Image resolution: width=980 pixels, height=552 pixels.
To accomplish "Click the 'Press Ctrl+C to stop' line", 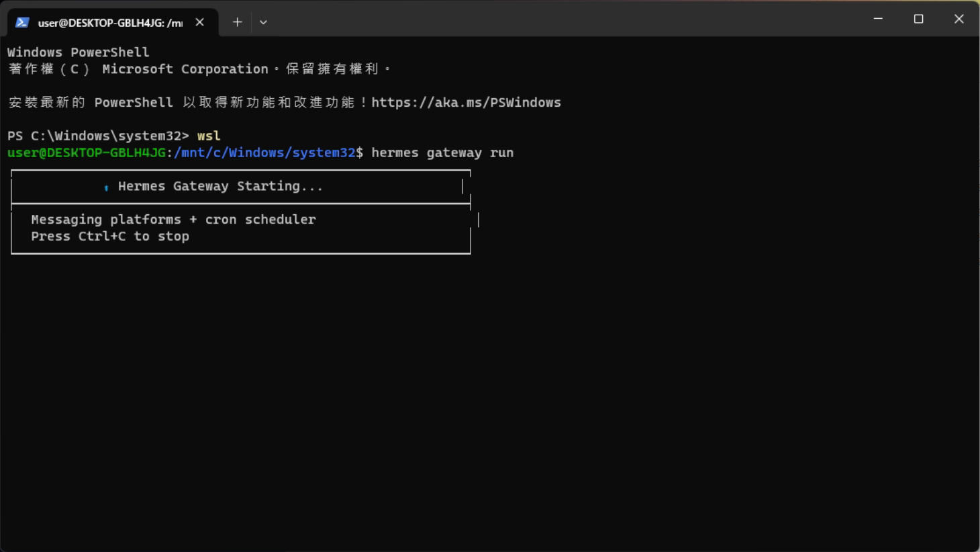I will (110, 236).
